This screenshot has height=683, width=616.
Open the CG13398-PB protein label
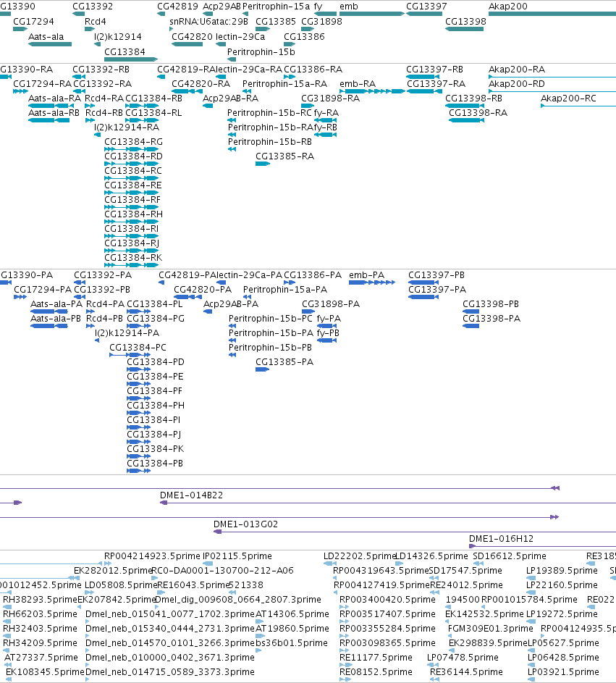(491, 304)
